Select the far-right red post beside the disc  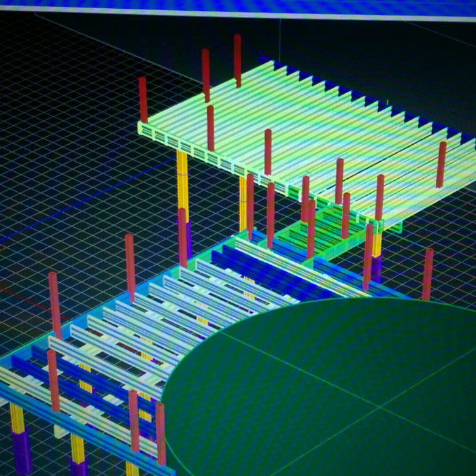427,273
